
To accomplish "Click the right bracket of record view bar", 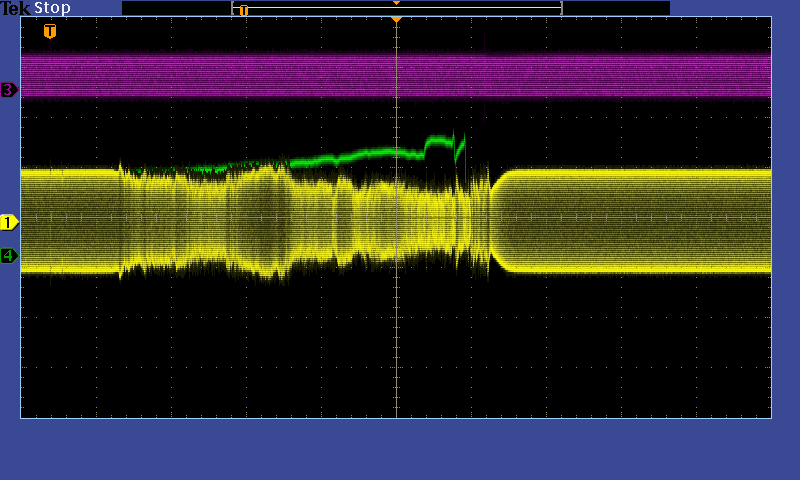I will click(x=561, y=8).
